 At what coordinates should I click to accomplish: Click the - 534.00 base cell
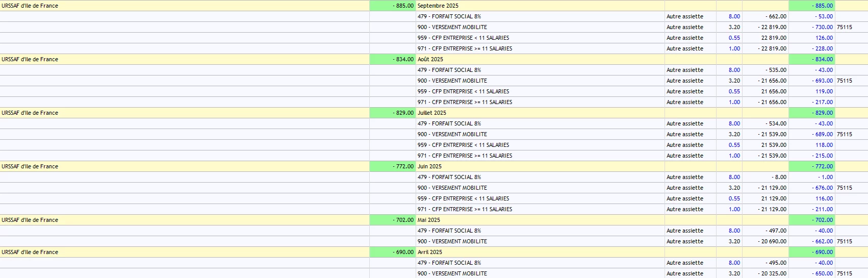[765, 123]
